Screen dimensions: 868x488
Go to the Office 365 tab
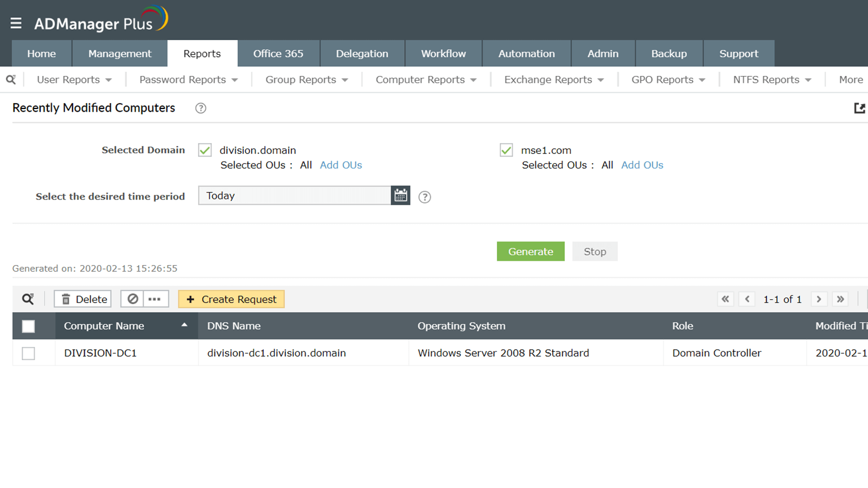(x=278, y=54)
